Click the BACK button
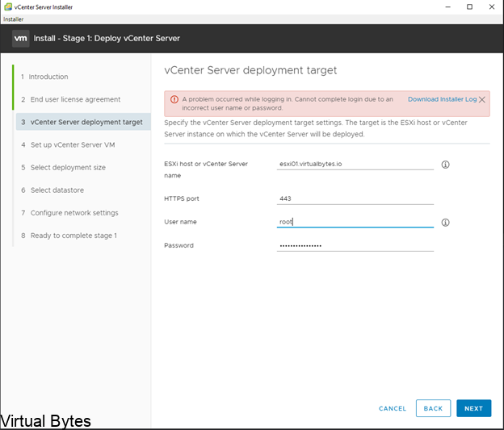This screenshot has height=430, width=504. [x=433, y=408]
